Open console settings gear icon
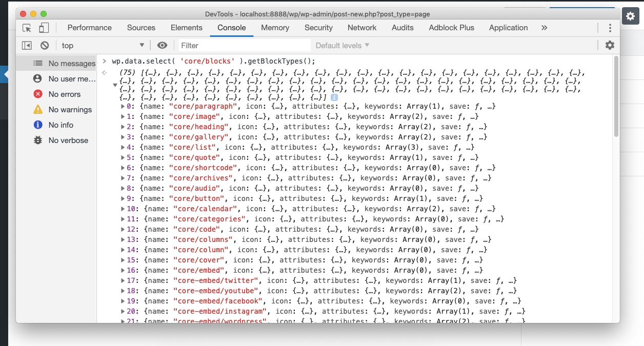644x346 pixels. pos(610,46)
